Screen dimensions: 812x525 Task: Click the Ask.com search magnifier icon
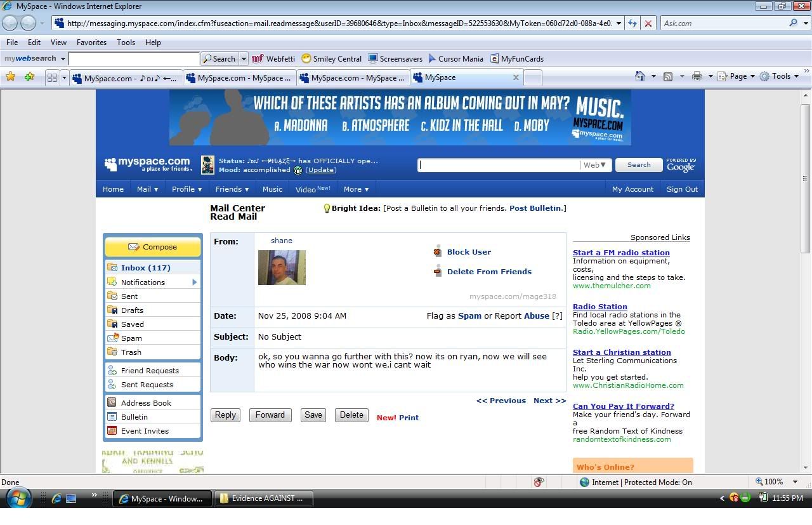793,23
